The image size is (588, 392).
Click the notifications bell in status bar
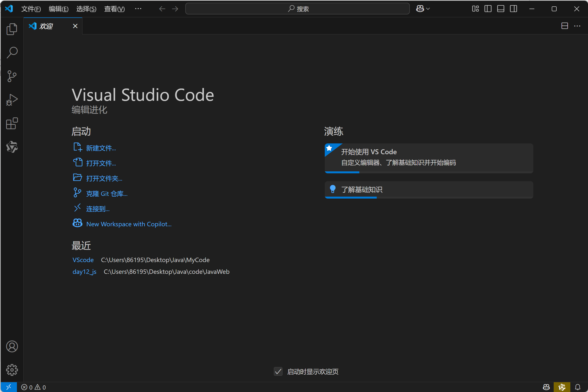click(577, 387)
